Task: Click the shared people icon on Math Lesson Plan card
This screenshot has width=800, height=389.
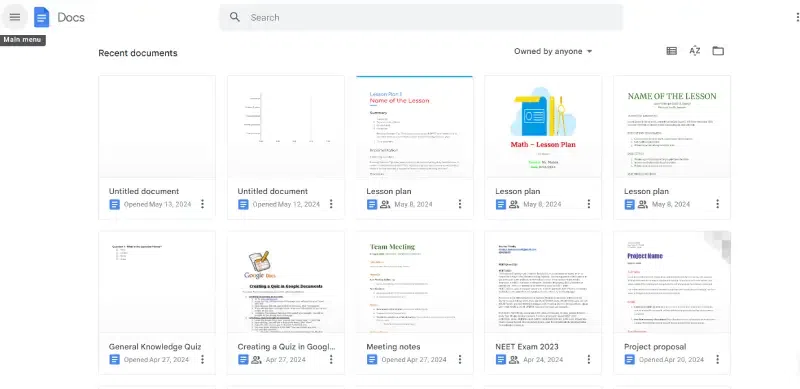Action: tap(514, 204)
